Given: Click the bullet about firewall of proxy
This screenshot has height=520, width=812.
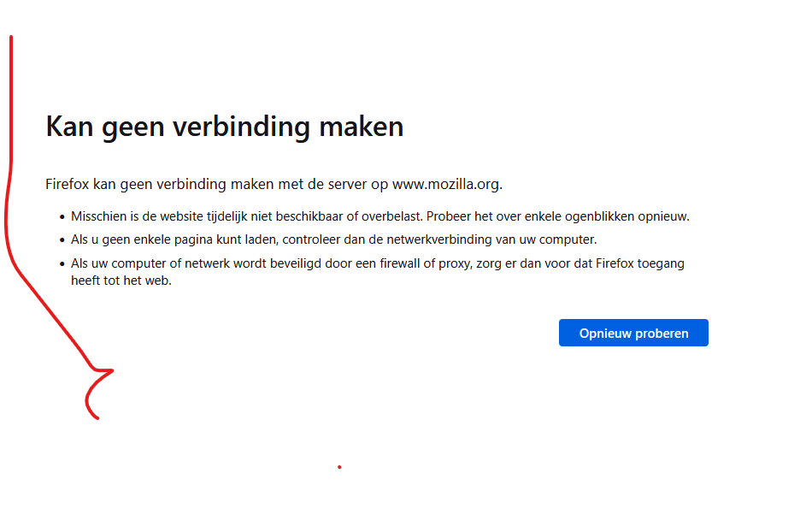Looking at the screenshot, I should 378,272.
